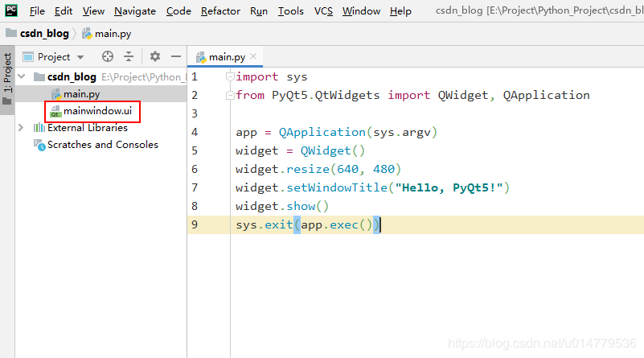Image resolution: width=644 pixels, height=358 pixels.
Task: Click the Locate/Select Opened File crosshair icon
Action: 108,56
